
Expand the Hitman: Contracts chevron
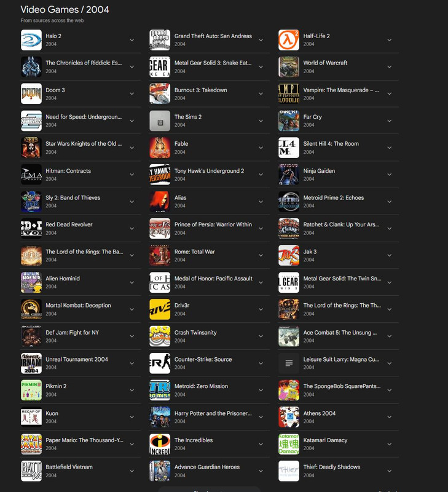[132, 175]
